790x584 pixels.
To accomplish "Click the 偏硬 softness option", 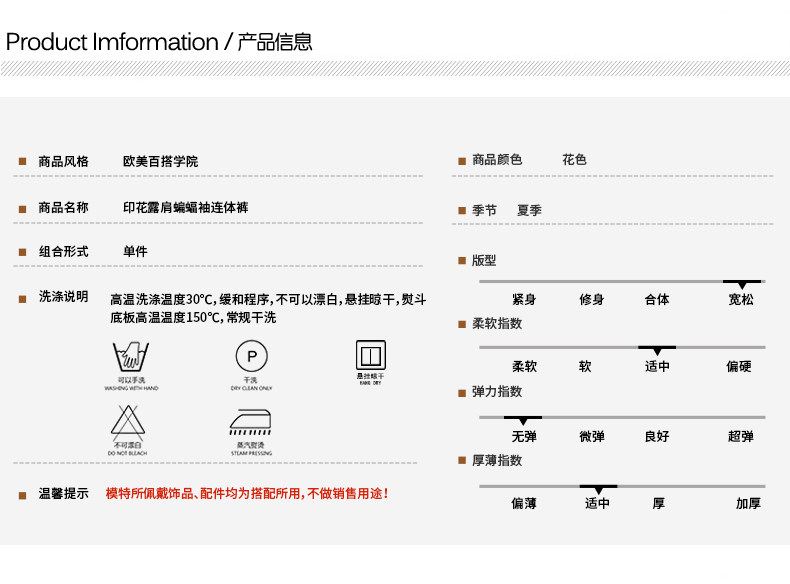I will tap(739, 366).
